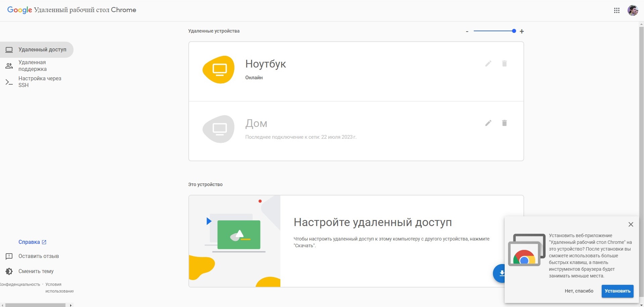Screen dimensions: 644x307
Task: Open the Google apps grid icon
Action: (616, 10)
